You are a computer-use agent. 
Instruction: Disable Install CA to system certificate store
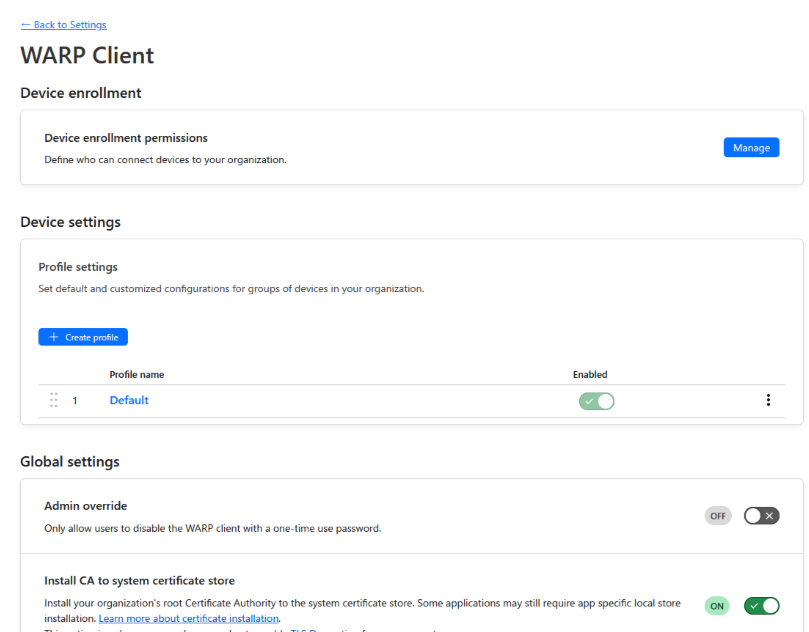pyautogui.click(x=762, y=606)
